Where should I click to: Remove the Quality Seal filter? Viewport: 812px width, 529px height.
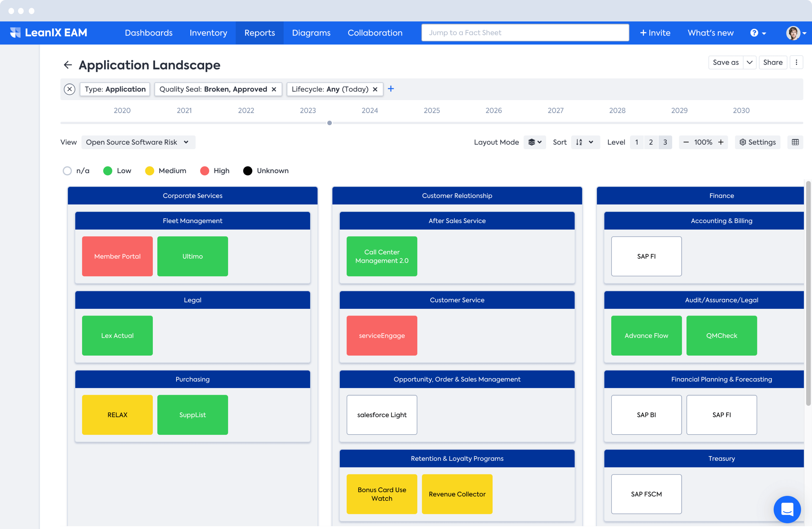[x=273, y=89]
